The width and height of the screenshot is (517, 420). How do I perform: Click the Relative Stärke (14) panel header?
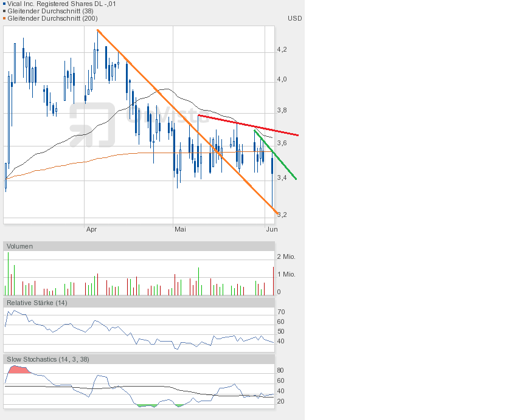[x=139, y=303]
